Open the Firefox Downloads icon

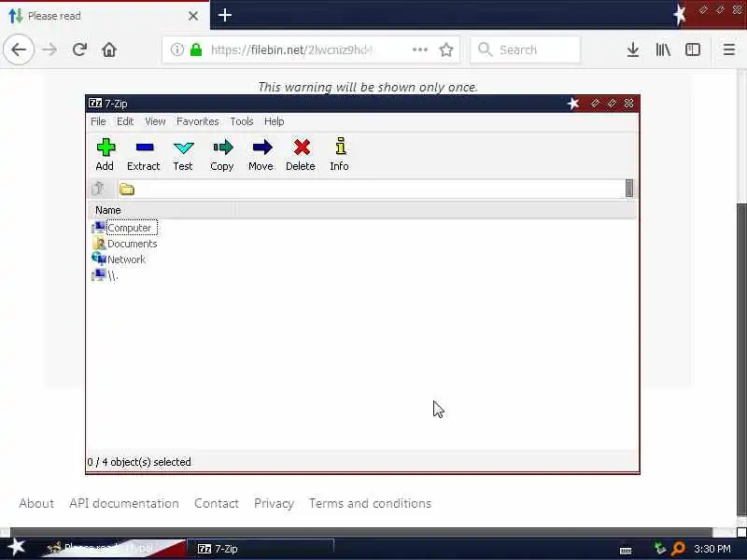pyautogui.click(x=633, y=49)
